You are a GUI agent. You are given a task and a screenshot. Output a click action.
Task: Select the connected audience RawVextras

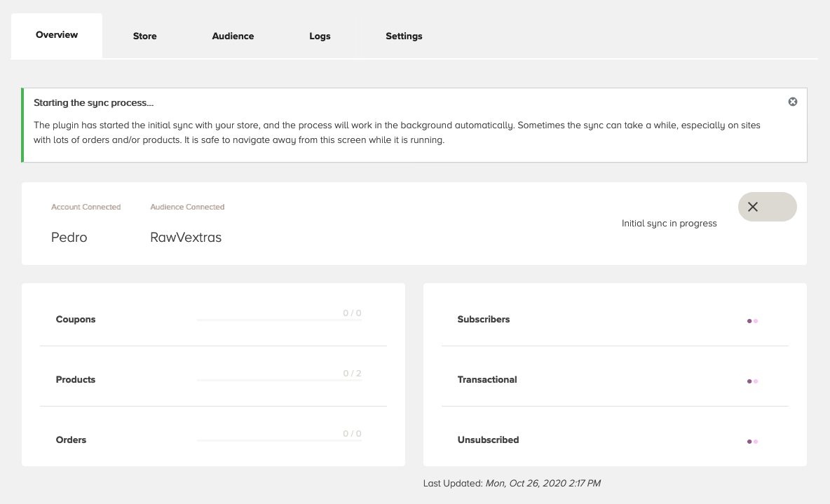tap(186, 238)
